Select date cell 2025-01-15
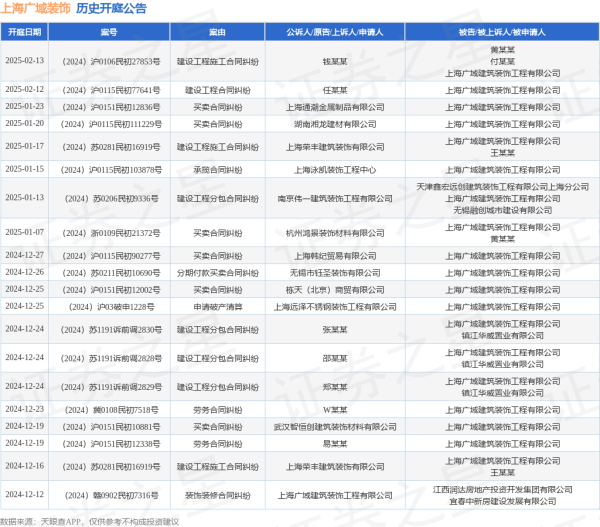The height and width of the screenshot is (527, 600). click(24, 169)
